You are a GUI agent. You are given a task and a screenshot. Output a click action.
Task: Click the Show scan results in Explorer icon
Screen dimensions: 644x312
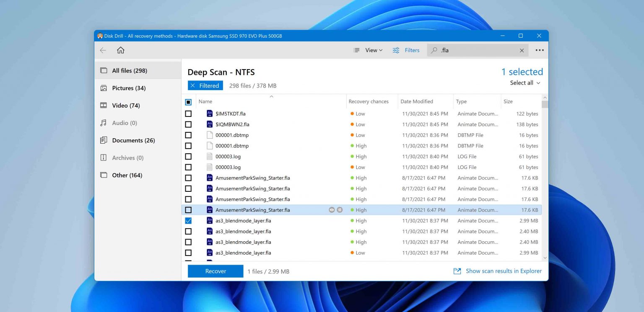point(457,271)
